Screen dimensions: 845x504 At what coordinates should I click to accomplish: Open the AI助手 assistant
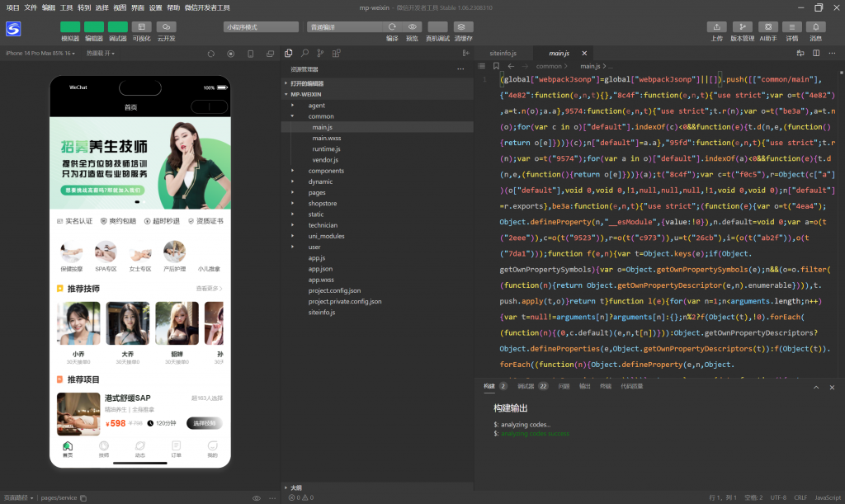coord(767,27)
